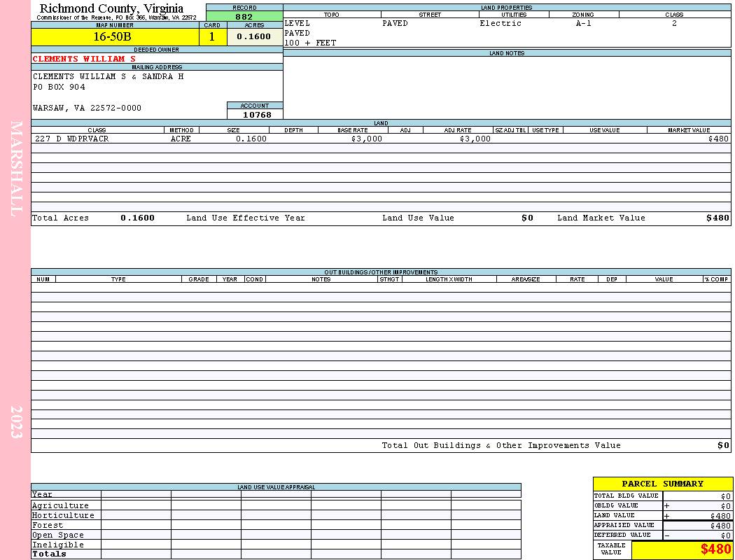The height and width of the screenshot is (560, 735).
Task: Click the Land Use Effective Year label
Action: pyautogui.click(x=246, y=218)
